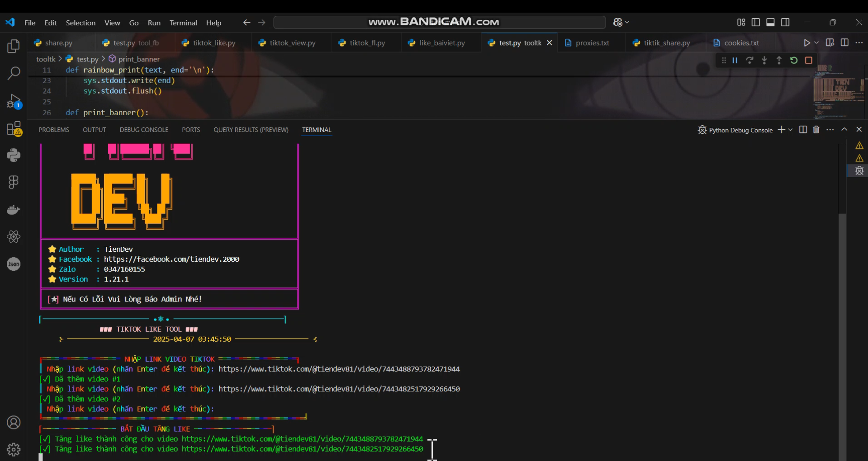This screenshot has width=868, height=461.
Task: Toggle the bottom panel visibility
Action: (770, 23)
